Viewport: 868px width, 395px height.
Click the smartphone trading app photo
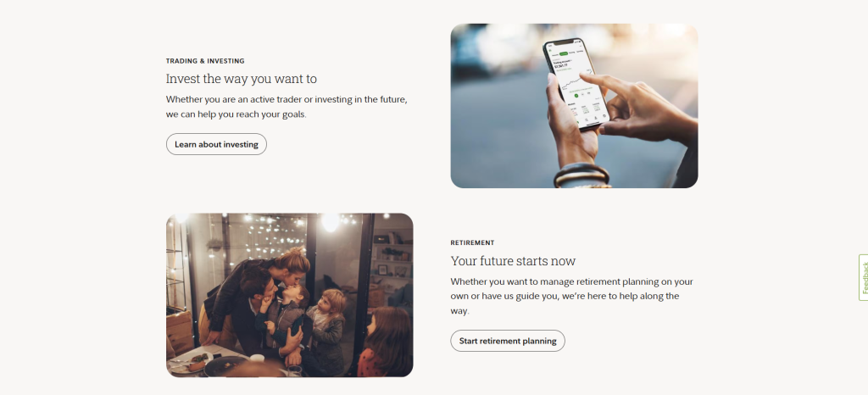[x=574, y=106]
